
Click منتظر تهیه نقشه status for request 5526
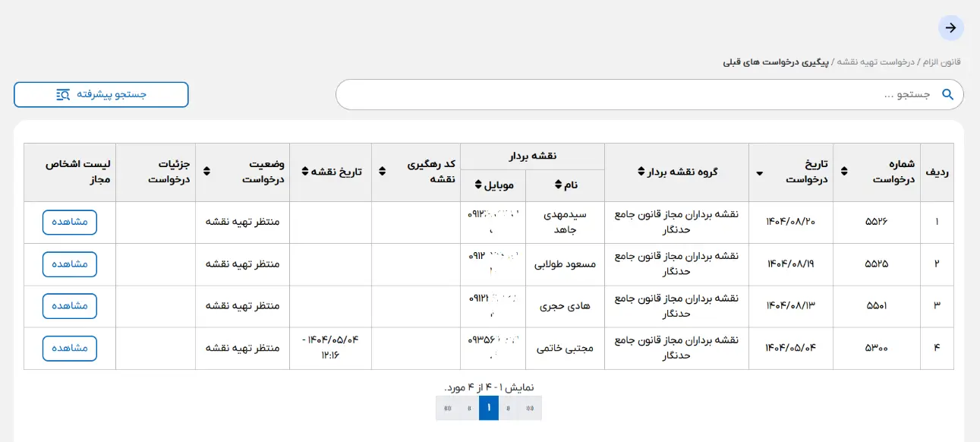(242, 222)
